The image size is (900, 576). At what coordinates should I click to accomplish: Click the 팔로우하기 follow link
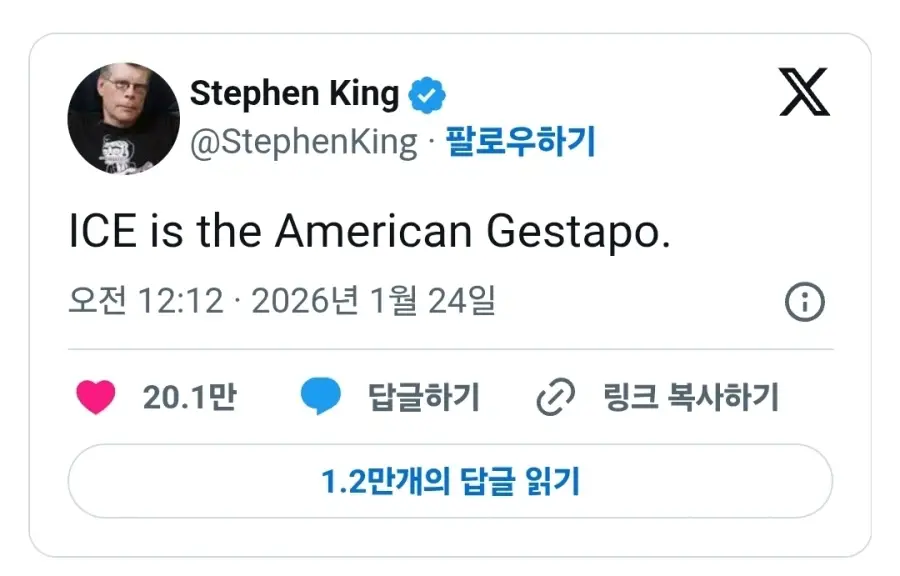point(520,142)
